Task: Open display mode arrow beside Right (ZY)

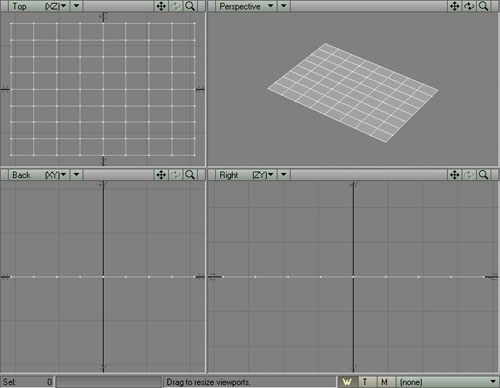Action: tap(284, 175)
